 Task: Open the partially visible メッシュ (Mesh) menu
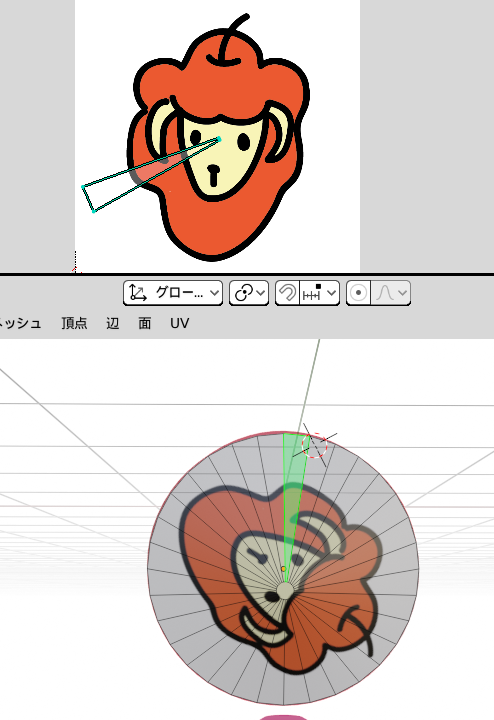20,323
